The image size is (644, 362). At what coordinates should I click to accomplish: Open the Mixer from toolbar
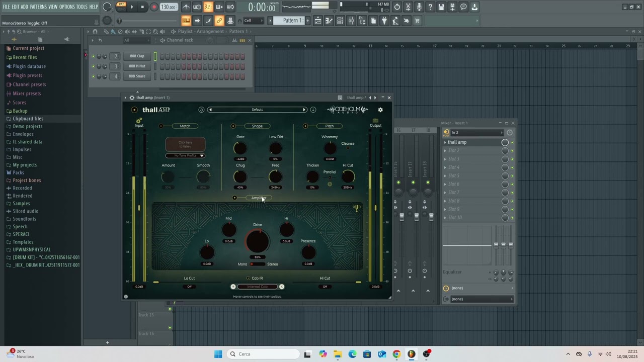(351, 21)
